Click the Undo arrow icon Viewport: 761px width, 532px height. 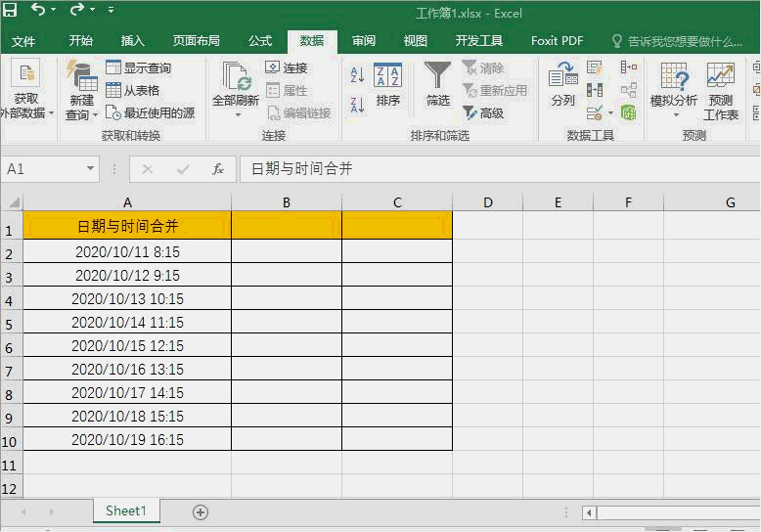[x=38, y=9]
